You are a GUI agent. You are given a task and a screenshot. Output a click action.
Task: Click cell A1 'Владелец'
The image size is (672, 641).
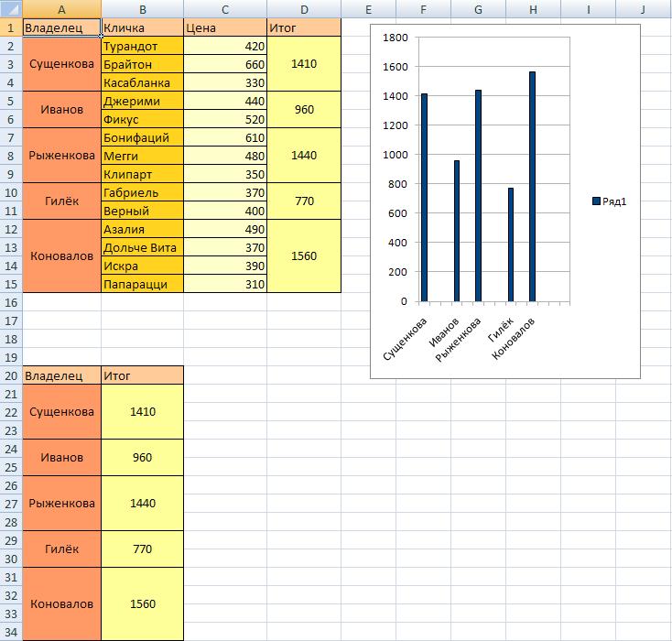(x=61, y=27)
